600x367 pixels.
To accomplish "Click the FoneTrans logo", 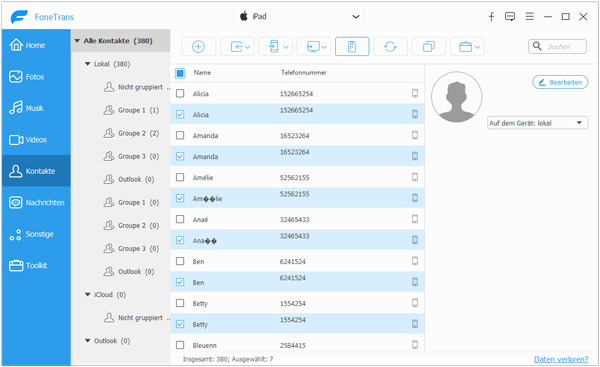I will tap(19, 17).
